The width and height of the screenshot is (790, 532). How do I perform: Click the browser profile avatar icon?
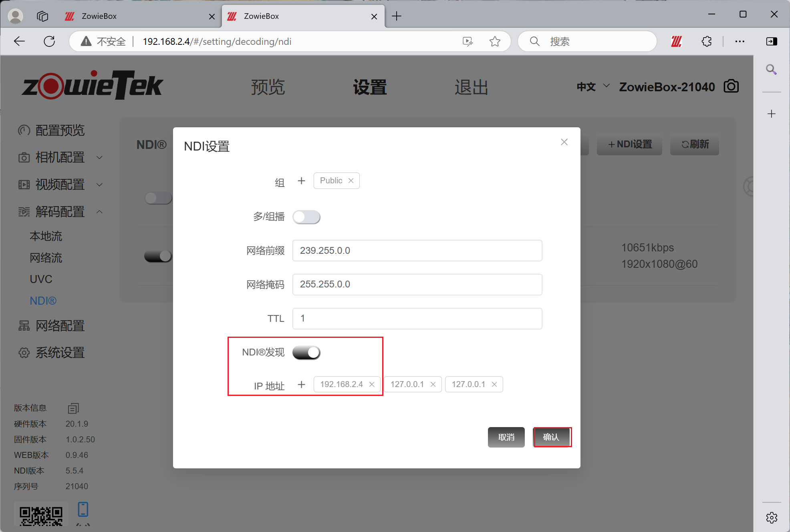tap(15, 16)
